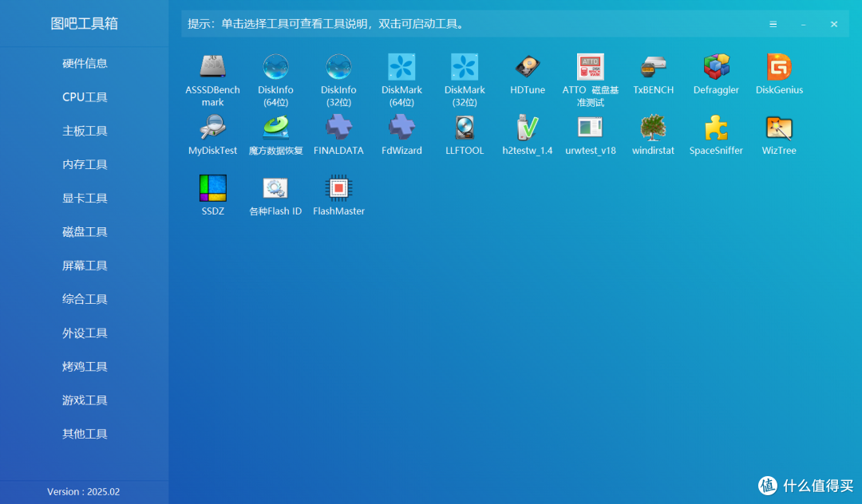
Task: Select the FdWizard icon
Action: click(401, 128)
